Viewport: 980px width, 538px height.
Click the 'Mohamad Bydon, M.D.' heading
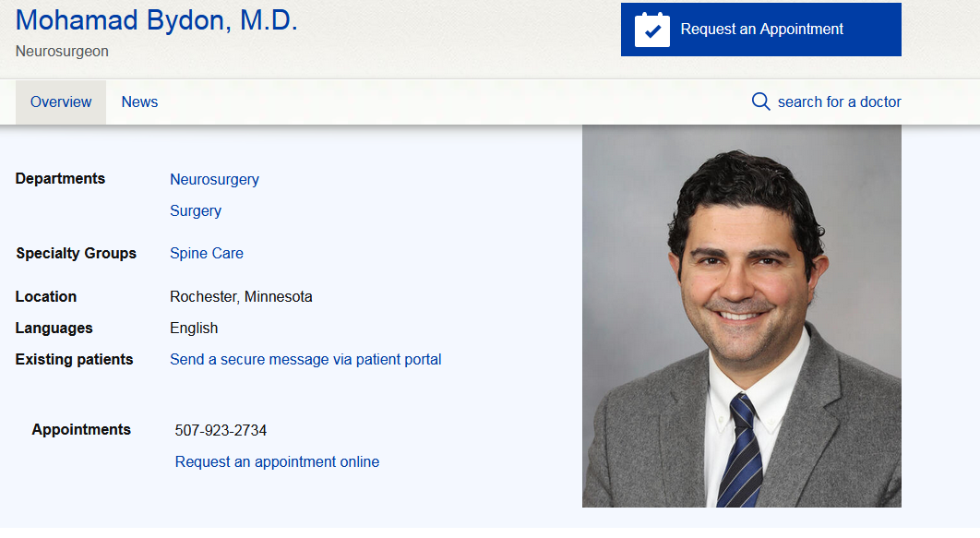click(157, 20)
